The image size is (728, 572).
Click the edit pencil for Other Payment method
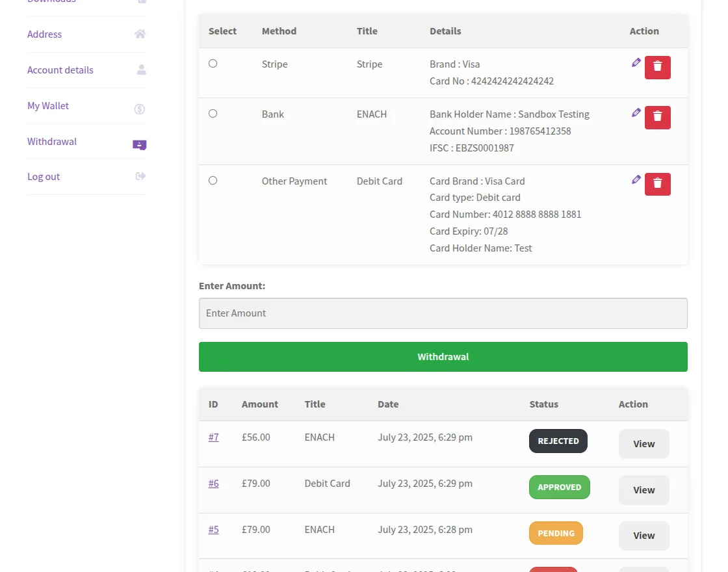[x=636, y=179]
